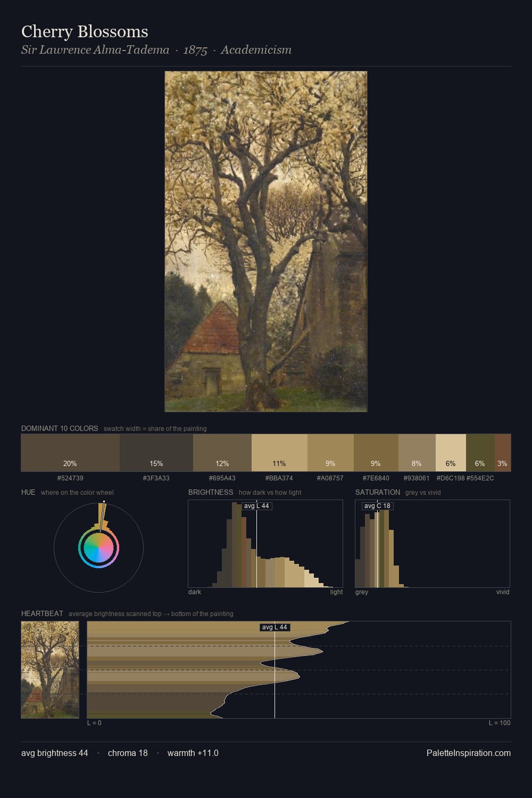Click the 'DOMINANT 10 COLORS' heading
Image resolution: width=532 pixels, height=798 pixels.
[x=60, y=428]
